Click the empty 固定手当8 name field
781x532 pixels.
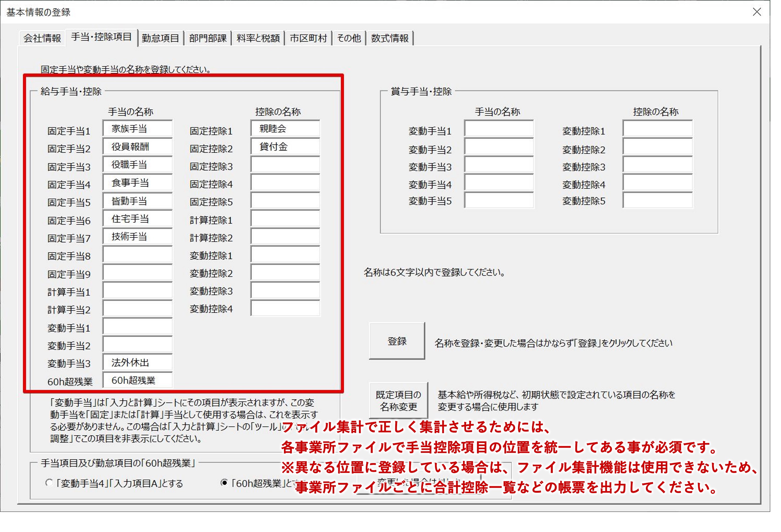tap(138, 254)
